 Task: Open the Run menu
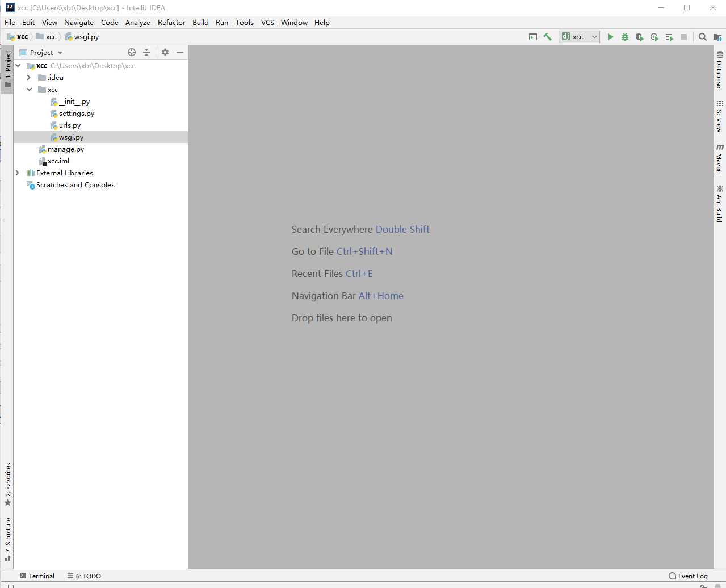click(222, 23)
